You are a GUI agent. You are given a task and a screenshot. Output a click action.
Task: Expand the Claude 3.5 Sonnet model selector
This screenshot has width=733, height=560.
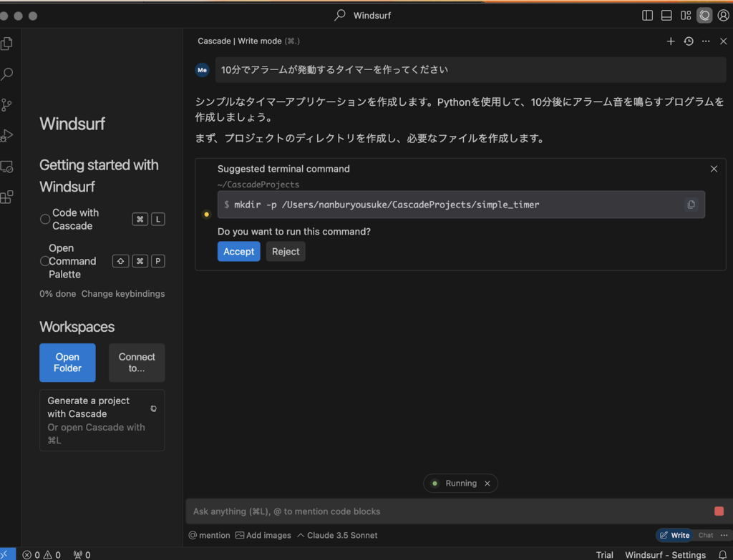[337, 535]
